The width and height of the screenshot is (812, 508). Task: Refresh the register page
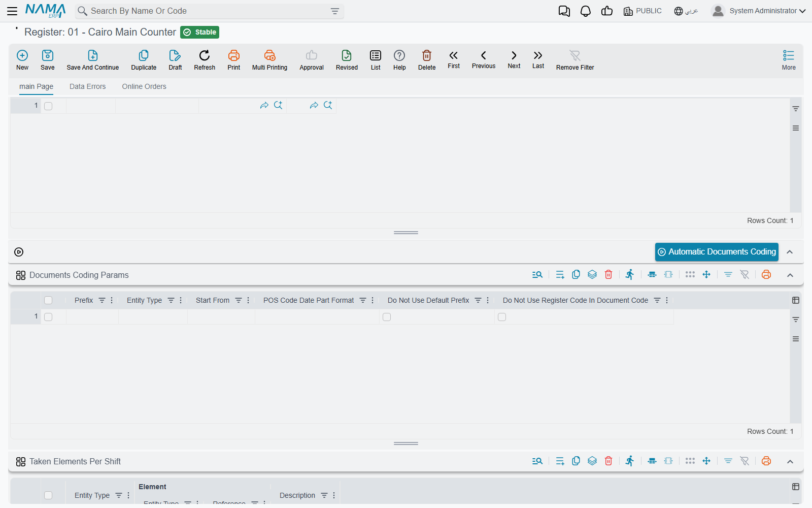coord(205,60)
